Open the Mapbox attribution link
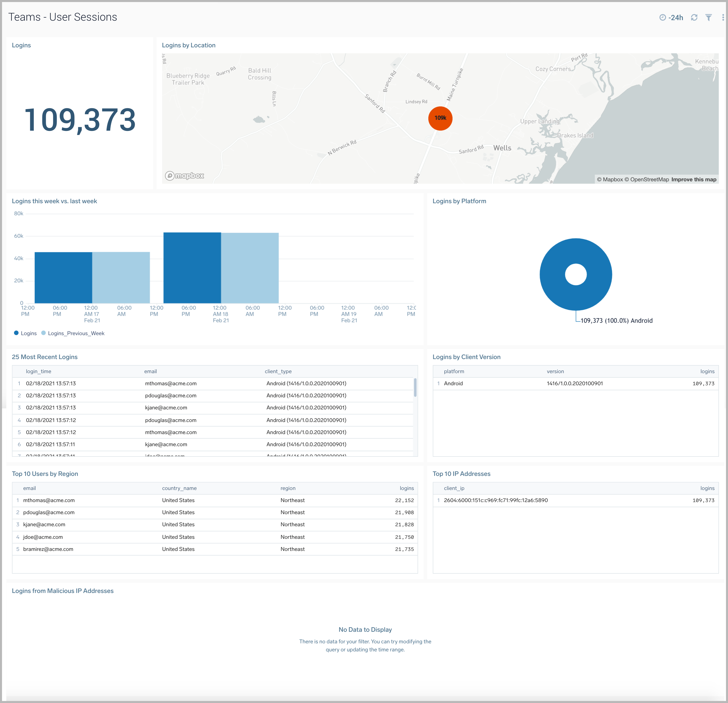This screenshot has height=703, width=728. [x=610, y=180]
